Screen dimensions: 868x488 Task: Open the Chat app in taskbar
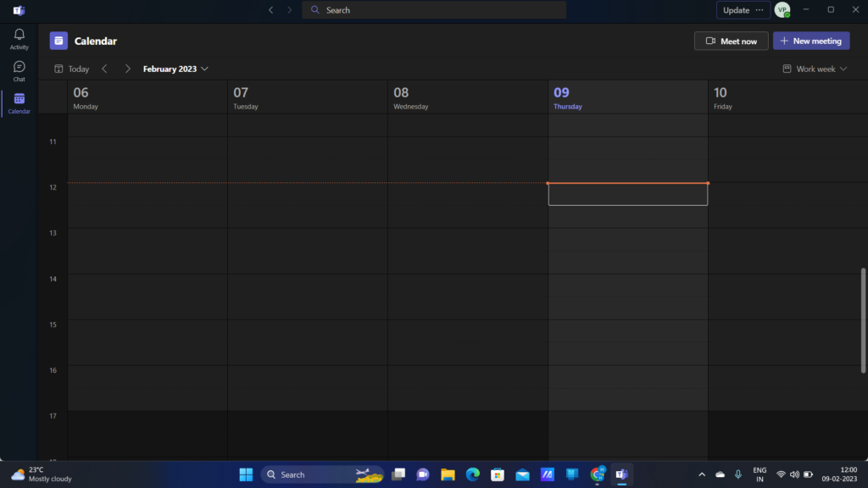(x=423, y=474)
